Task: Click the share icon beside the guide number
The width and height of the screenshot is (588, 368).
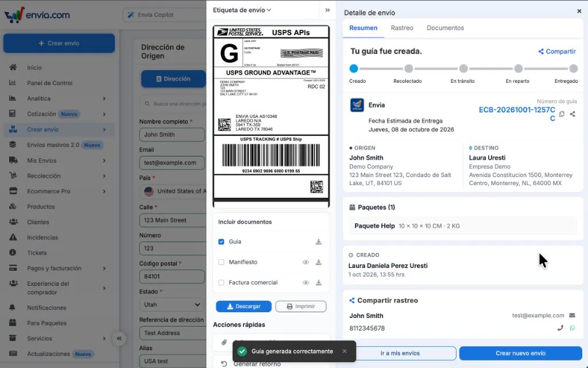Action: 572,114
